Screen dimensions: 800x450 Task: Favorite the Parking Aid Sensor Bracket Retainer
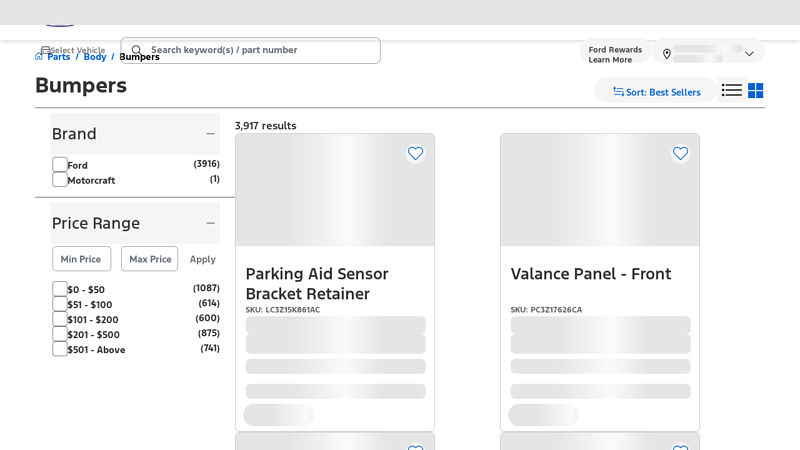pos(415,153)
